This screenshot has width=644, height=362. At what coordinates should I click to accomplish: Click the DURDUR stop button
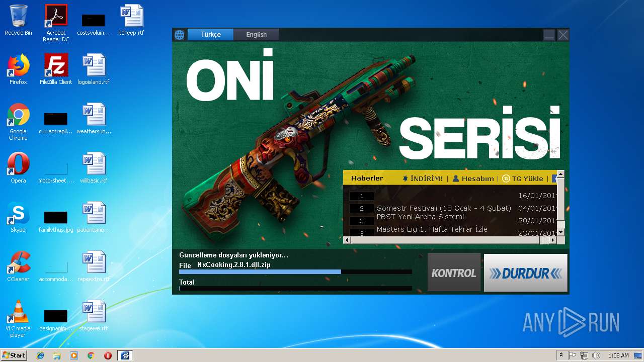pos(525,273)
